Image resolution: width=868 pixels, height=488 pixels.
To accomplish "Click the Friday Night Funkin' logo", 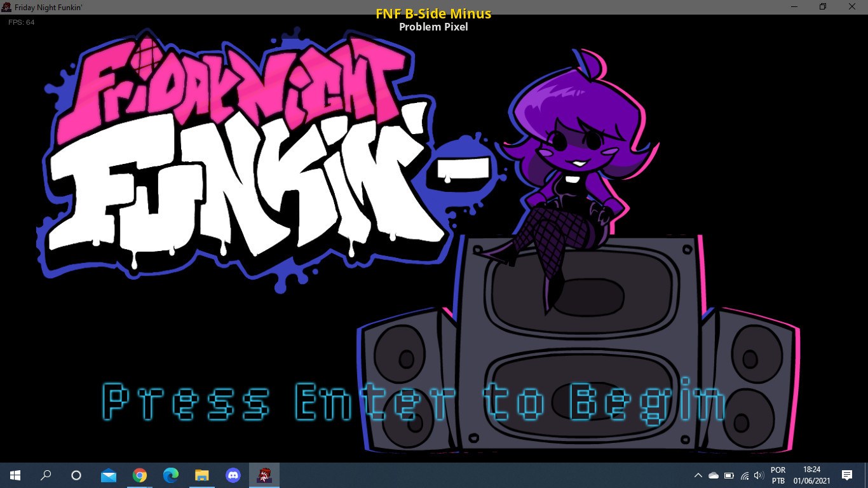I will pyautogui.click(x=241, y=159).
